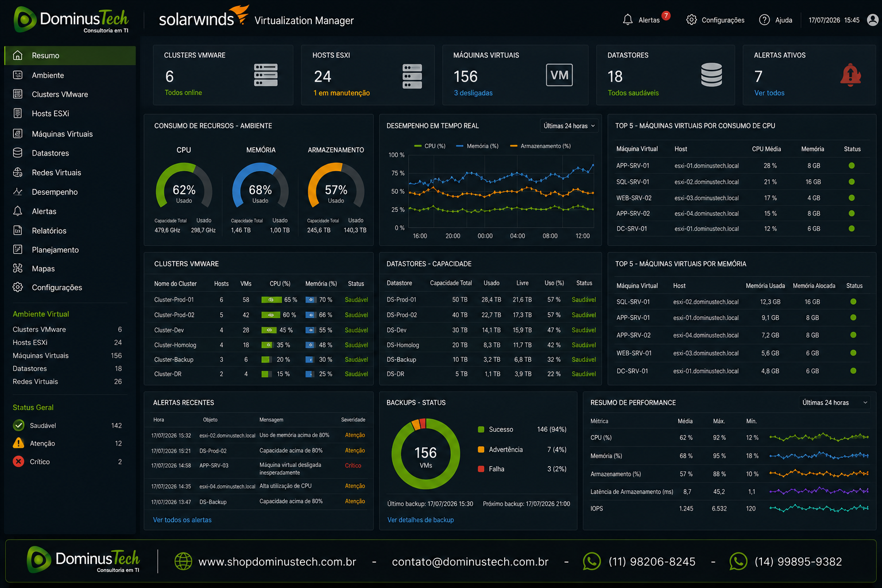Click the footer website globe icon
Screen dimensions: 882x588
tap(183, 561)
